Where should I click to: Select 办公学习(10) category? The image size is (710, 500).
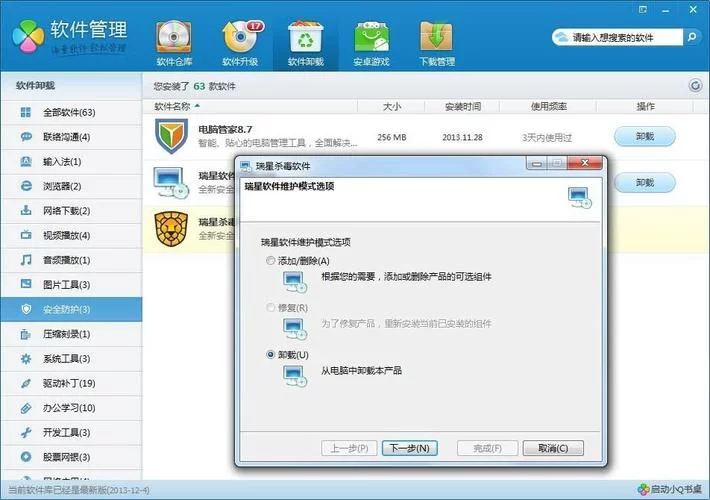pos(71,408)
